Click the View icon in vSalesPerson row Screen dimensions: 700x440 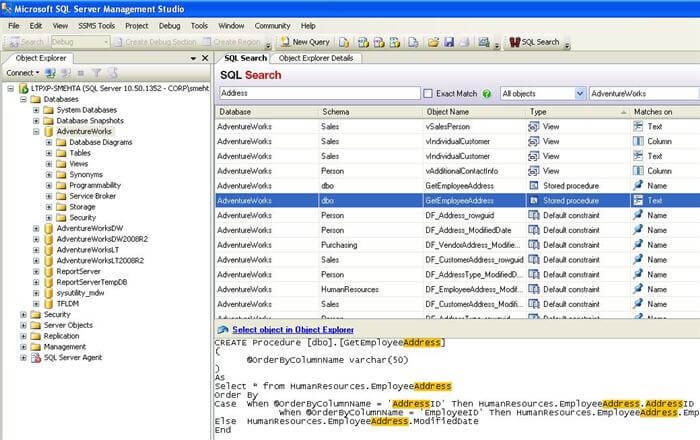pos(533,127)
